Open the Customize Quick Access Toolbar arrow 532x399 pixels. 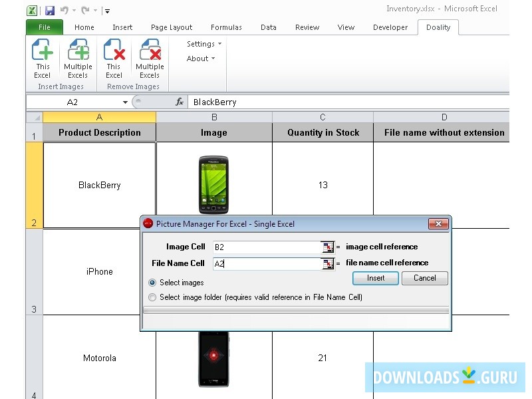(x=108, y=11)
